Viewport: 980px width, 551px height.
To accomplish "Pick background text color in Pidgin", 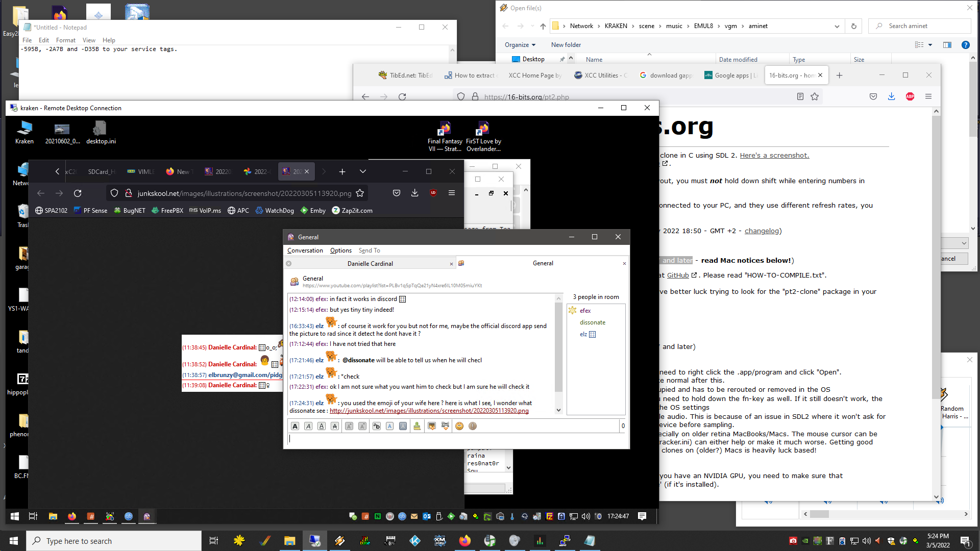I will click(403, 426).
